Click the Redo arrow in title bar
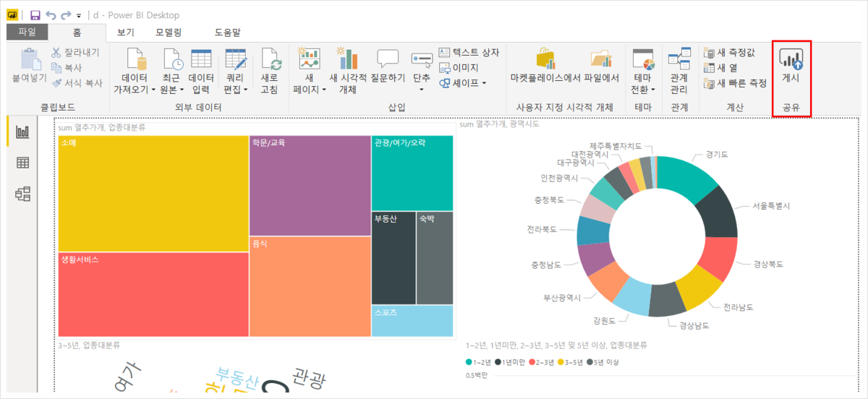This screenshot has height=399, width=868. [x=66, y=14]
